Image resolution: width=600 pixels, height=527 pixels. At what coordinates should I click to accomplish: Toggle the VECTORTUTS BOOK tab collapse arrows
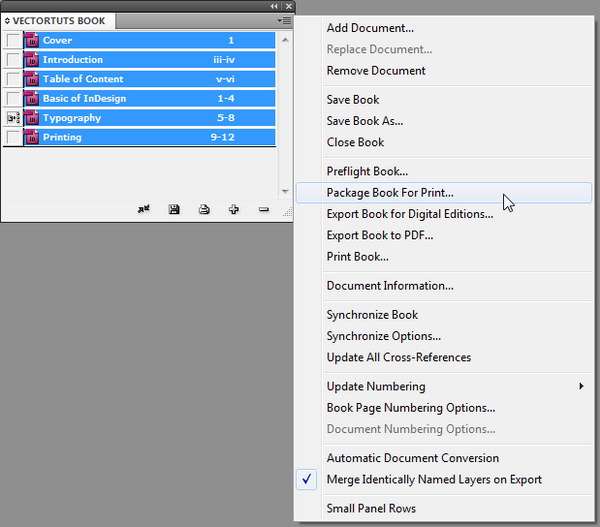(x=7, y=21)
